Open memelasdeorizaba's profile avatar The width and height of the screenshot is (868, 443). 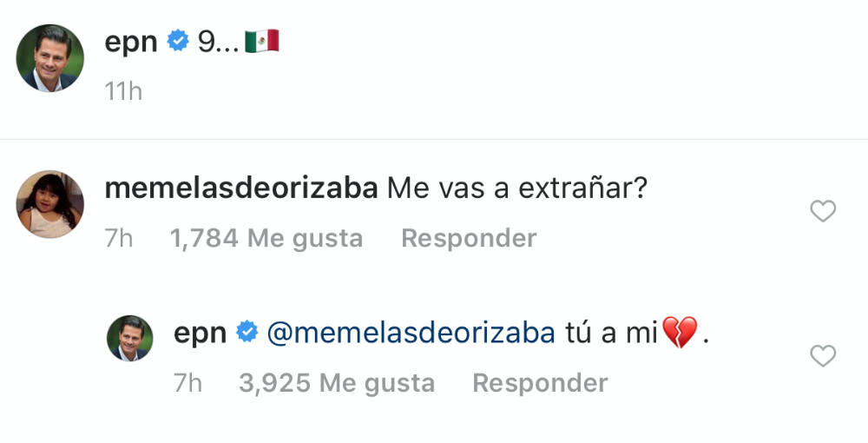click(50, 203)
